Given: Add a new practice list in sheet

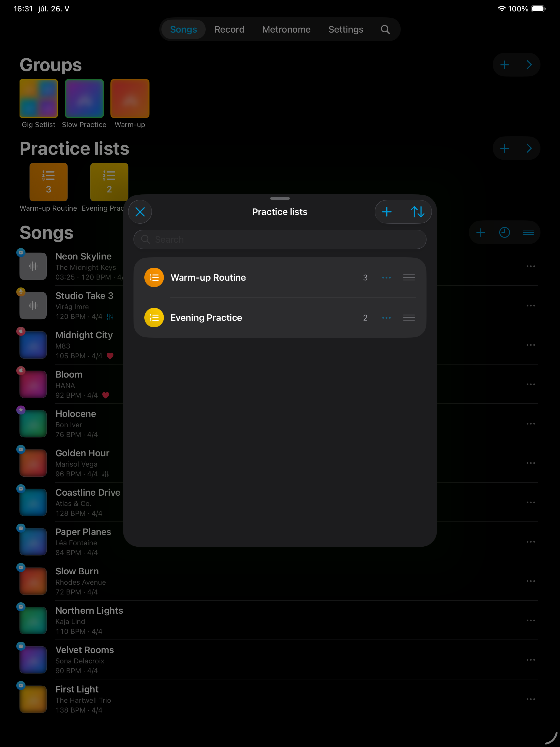Looking at the screenshot, I should (387, 212).
